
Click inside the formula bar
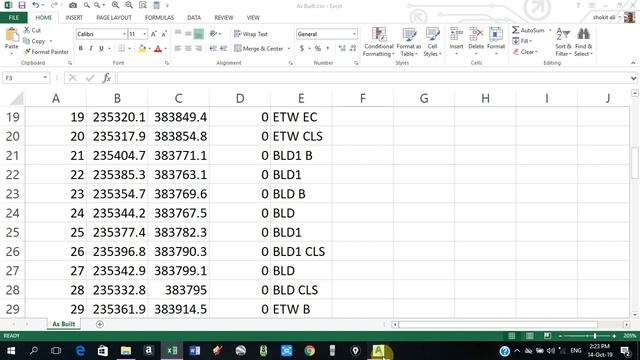point(373,78)
